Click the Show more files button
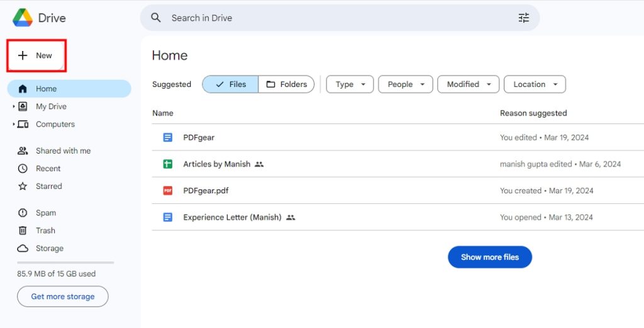This screenshot has height=328, width=644. point(489,257)
